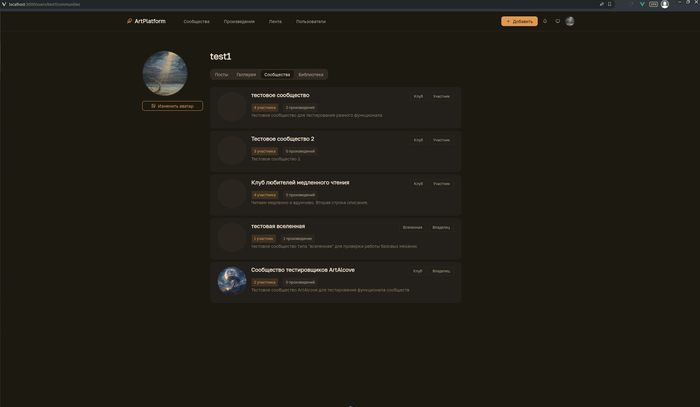Click the Vue devtools extension icon
700x407 pixels.
coord(642,4)
